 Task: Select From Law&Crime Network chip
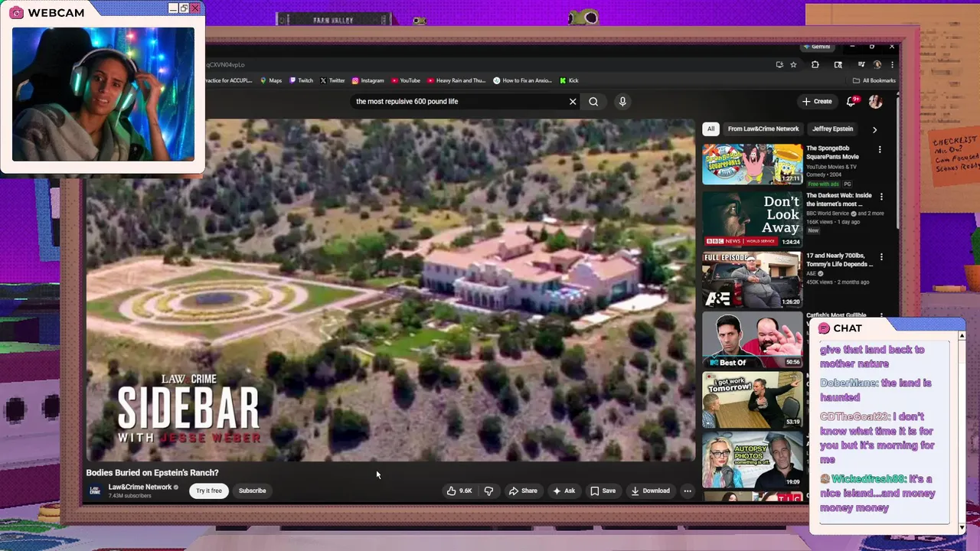pyautogui.click(x=763, y=129)
